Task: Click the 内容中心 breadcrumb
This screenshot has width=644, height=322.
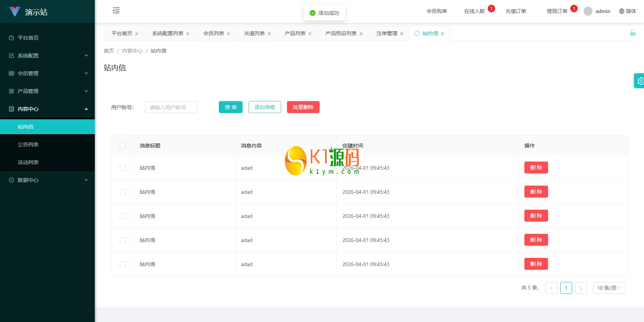Action: [133, 51]
